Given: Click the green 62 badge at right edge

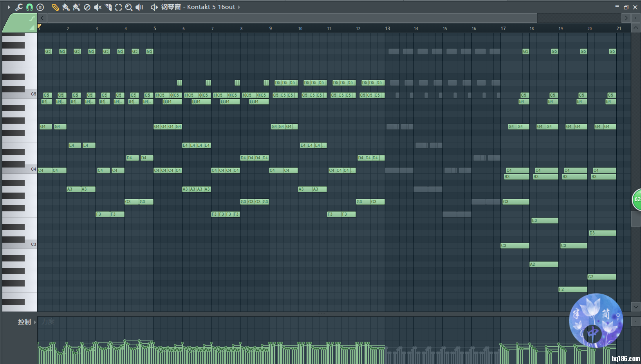Looking at the screenshot, I should click(x=637, y=199).
